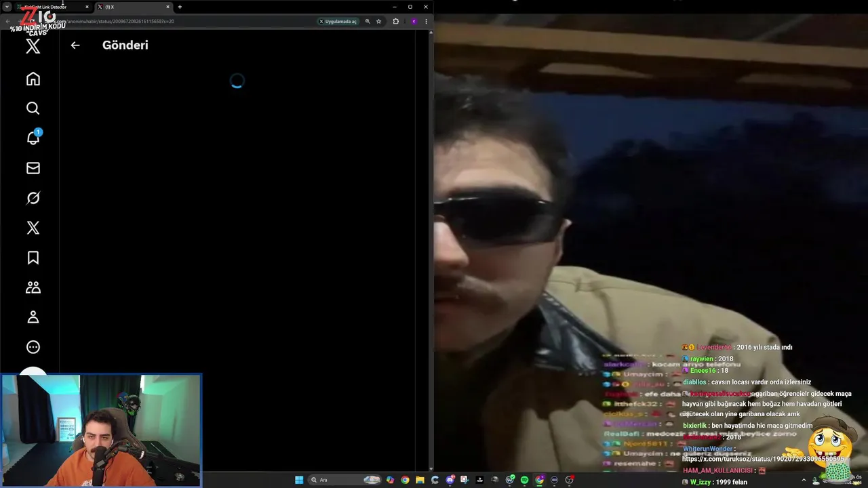Open the Communities people icon
868x488 pixels.
(33, 287)
